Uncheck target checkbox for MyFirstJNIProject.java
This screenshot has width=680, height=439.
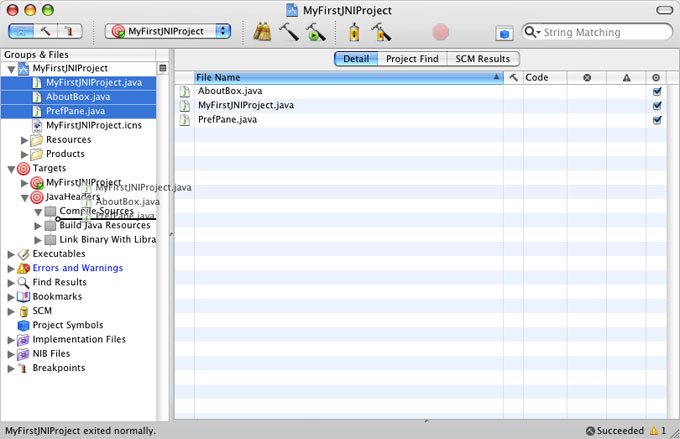pyautogui.click(x=657, y=106)
